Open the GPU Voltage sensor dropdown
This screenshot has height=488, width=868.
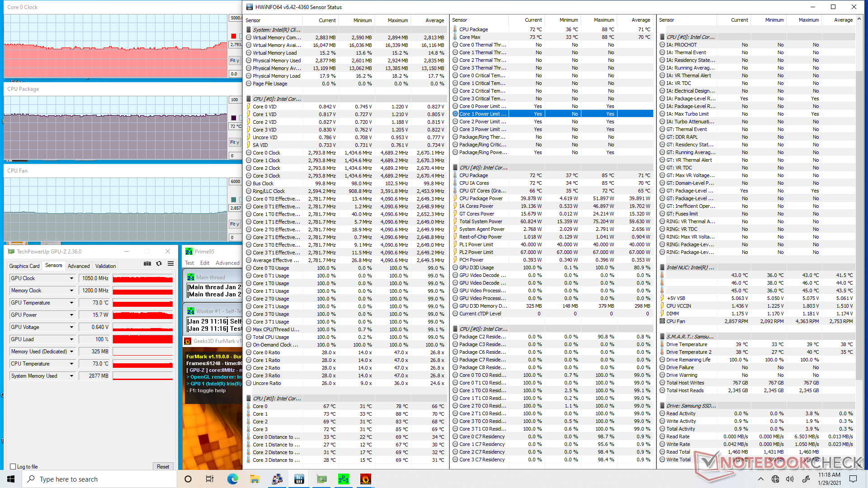(x=71, y=327)
